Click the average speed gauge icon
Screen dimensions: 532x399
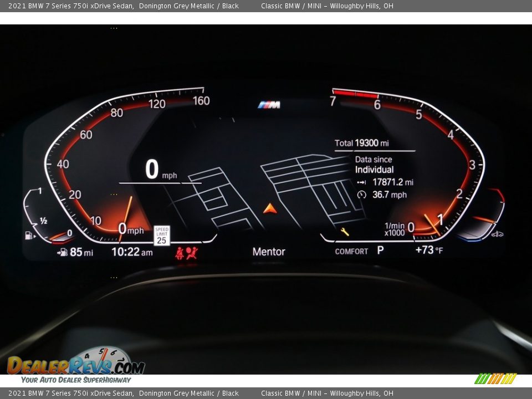[362, 195]
